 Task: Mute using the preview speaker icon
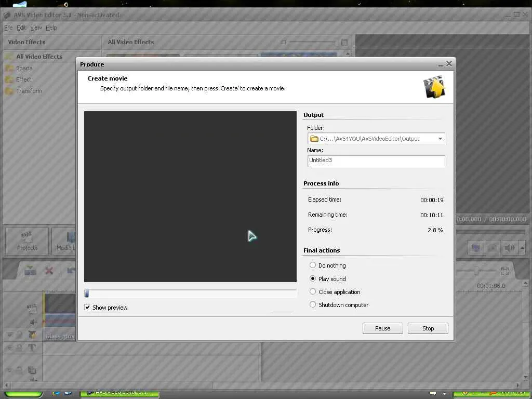click(509, 248)
